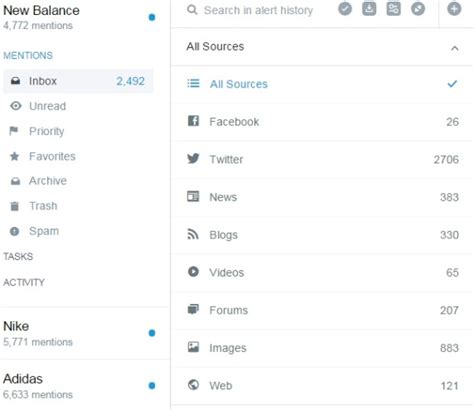Image resolution: width=474 pixels, height=410 pixels.
Task: Click the Facebook count 26
Action: [452, 122]
